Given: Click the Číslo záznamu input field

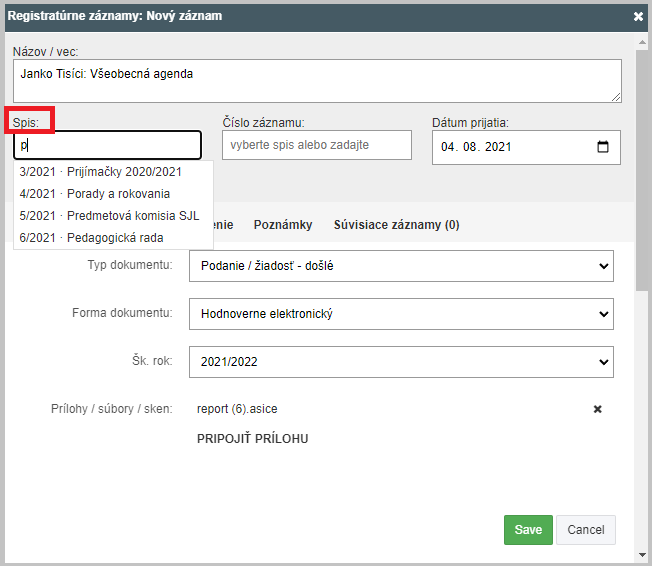Looking at the screenshot, I should click(317, 145).
